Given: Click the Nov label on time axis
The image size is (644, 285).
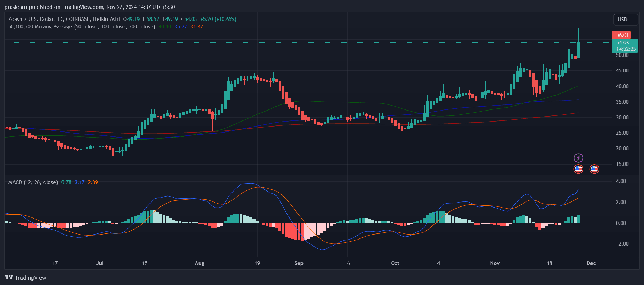Looking at the screenshot, I should click(x=495, y=263).
